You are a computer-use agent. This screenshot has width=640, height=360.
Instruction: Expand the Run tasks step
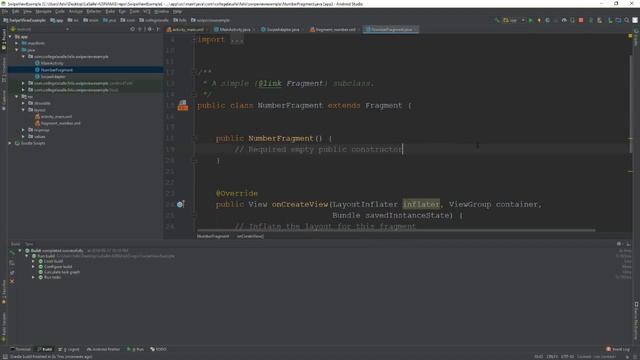33,277
